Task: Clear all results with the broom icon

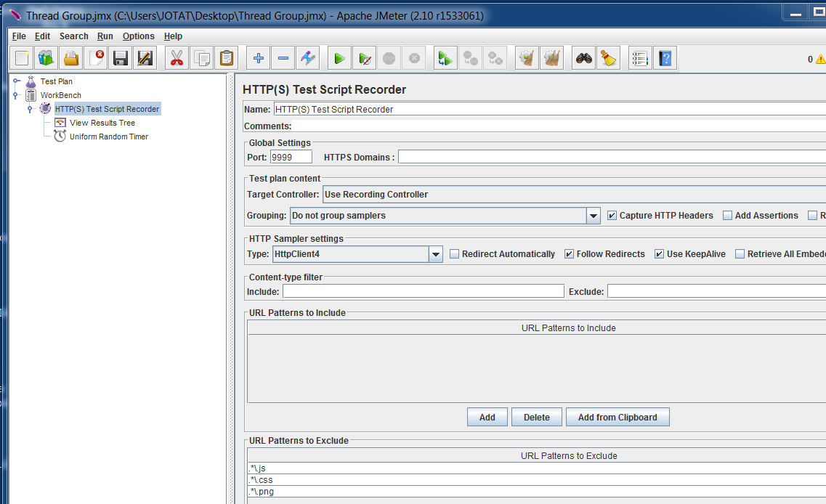Action: click(551, 57)
